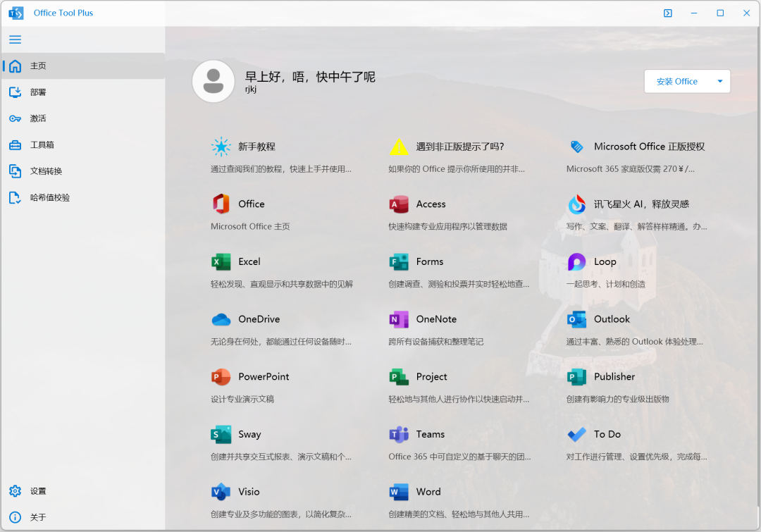Select 哈希值校验 in the sidebar
Viewport: 761px width, 532px height.
pos(83,197)
